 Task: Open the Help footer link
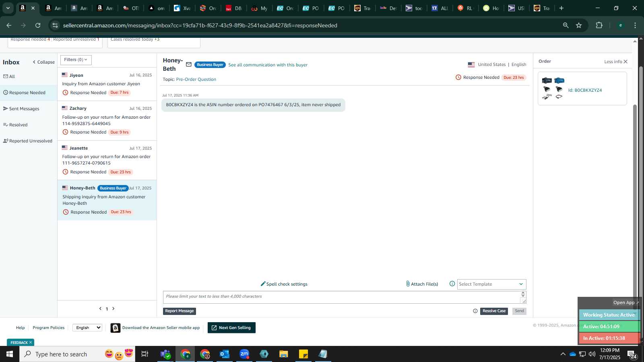pos(20,328)
